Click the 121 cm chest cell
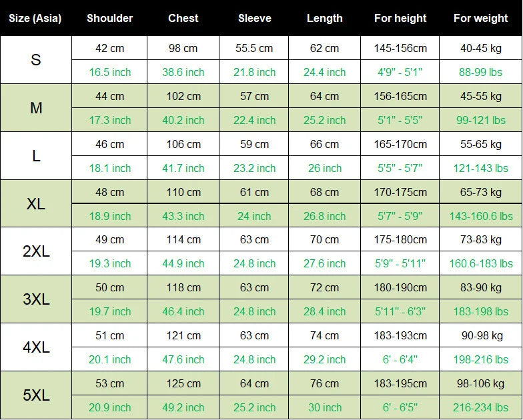 pos(183,335)
